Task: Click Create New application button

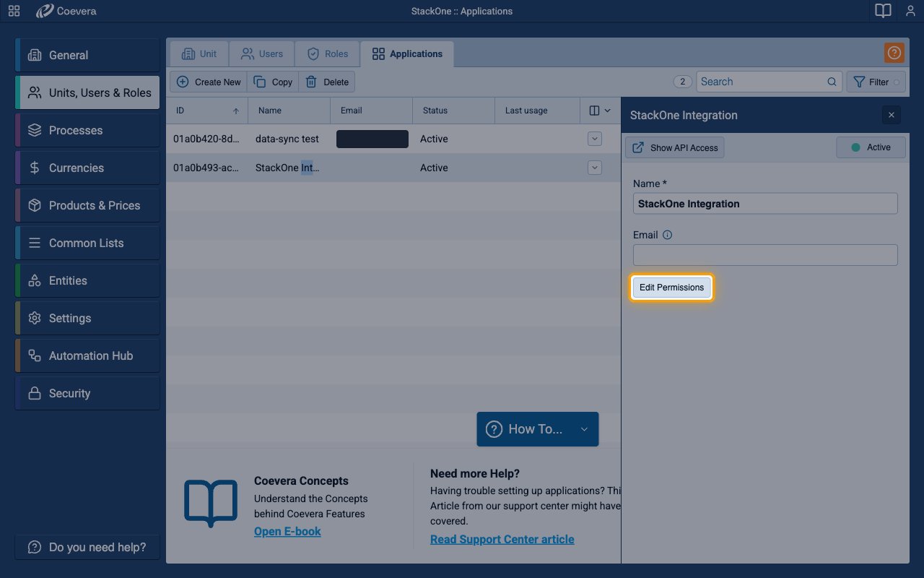Action: [x=209, y=82]
